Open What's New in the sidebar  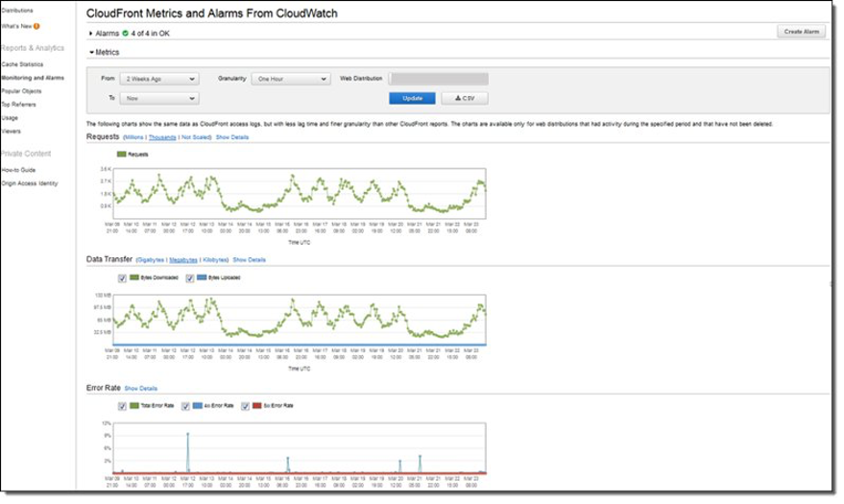(16, 26)
